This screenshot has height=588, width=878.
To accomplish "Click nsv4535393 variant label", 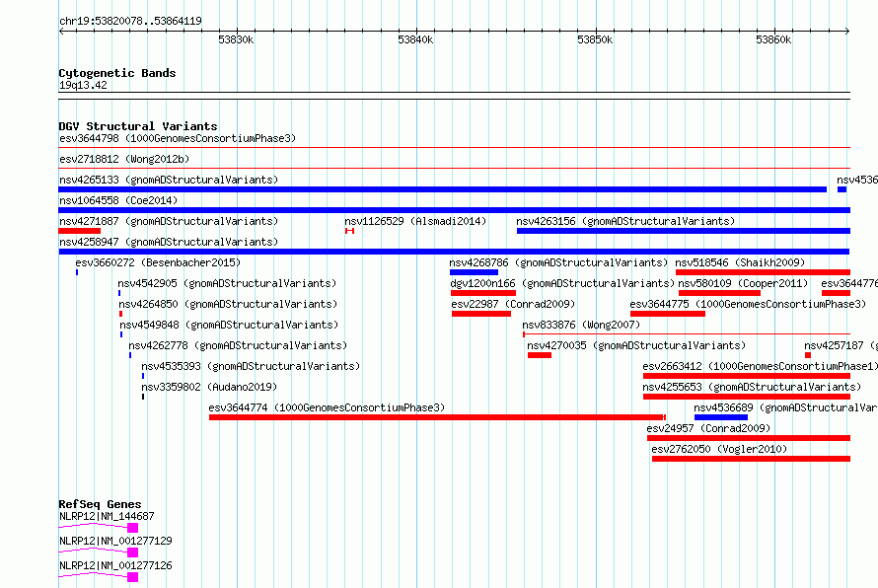I will coord(251,366).
